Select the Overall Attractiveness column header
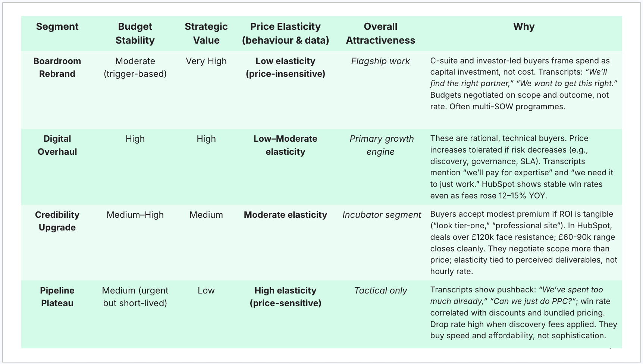 pos(380,33)
